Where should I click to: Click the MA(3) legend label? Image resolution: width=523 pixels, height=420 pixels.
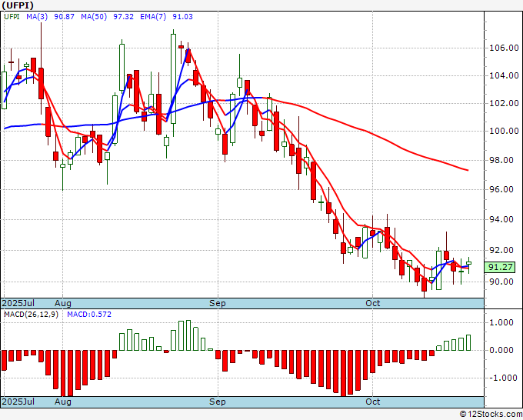[37, 17]
